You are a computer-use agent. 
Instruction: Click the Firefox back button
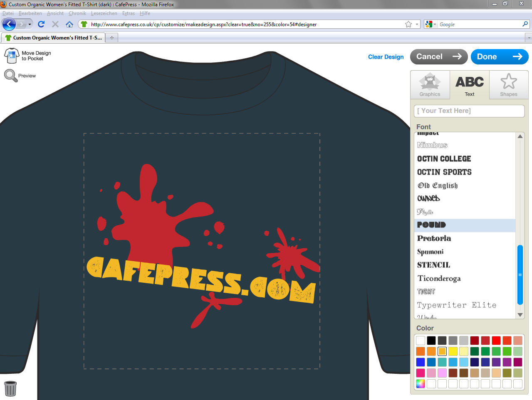(9, 24)
